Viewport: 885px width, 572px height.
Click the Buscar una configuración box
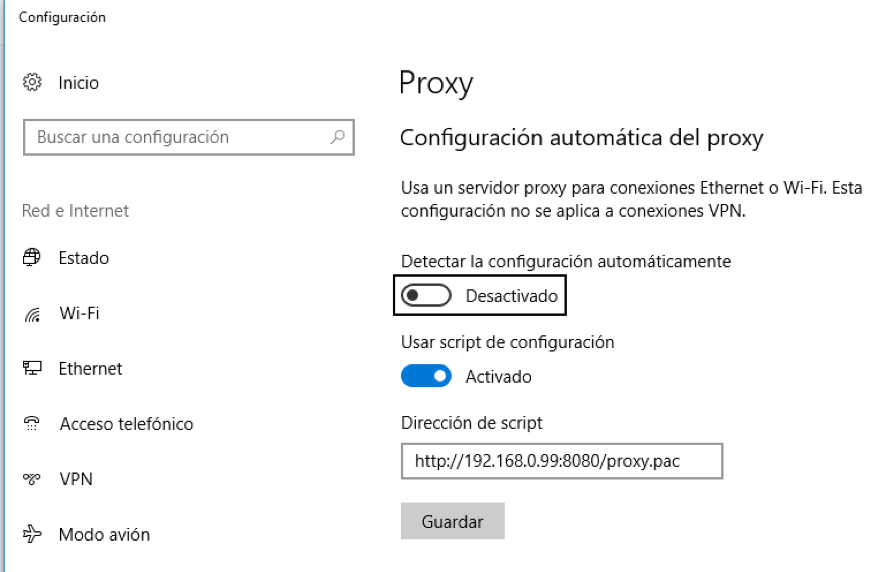[x=189, y=137]
